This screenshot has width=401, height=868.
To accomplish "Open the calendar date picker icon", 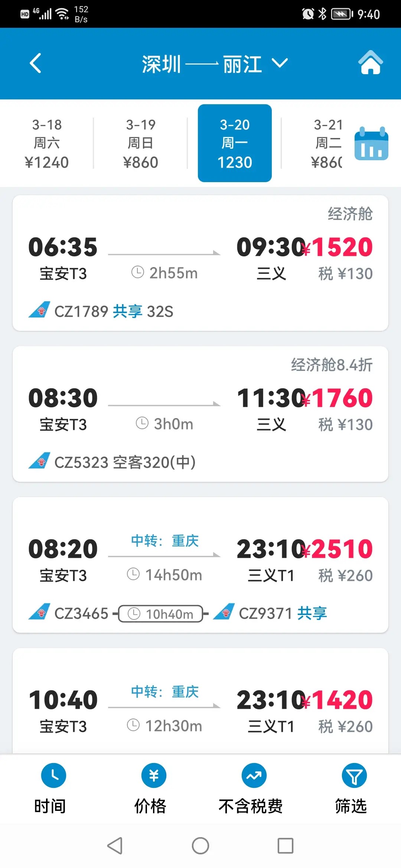I will pos(371,144).
